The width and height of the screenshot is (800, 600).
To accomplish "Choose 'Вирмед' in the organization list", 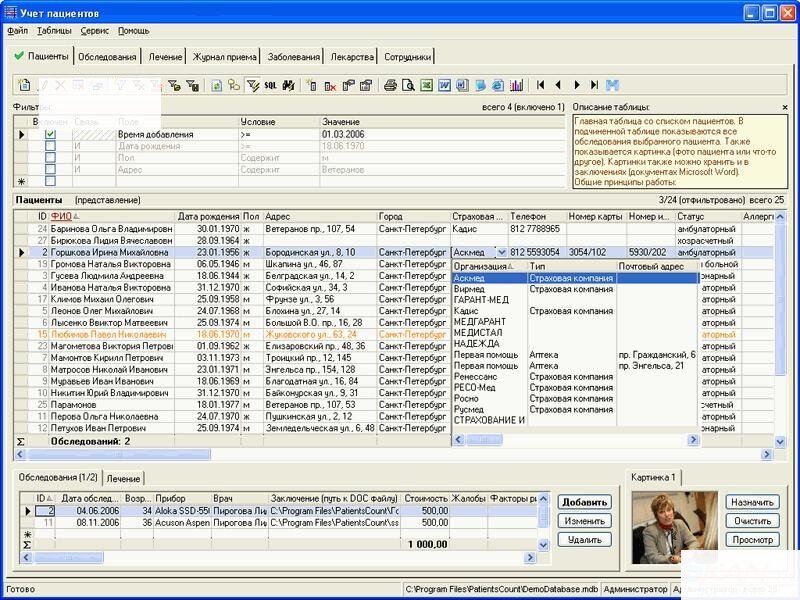I will coord(469,289).
